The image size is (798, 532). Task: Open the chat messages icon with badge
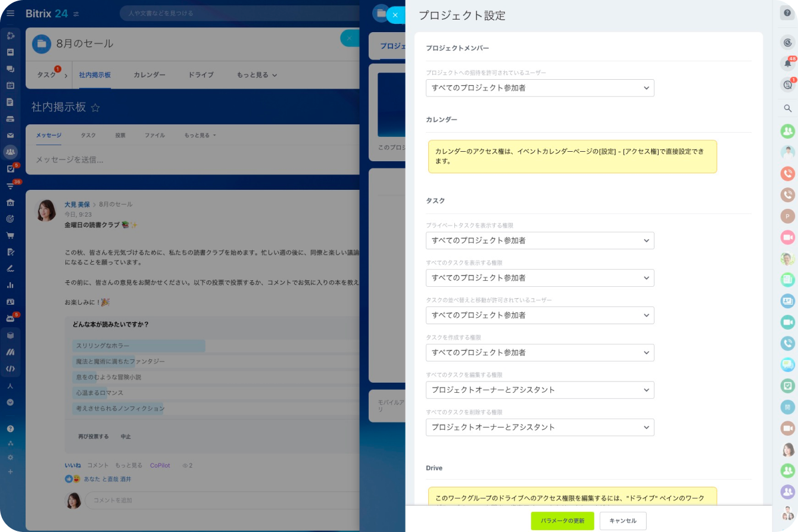coord(787,85)
